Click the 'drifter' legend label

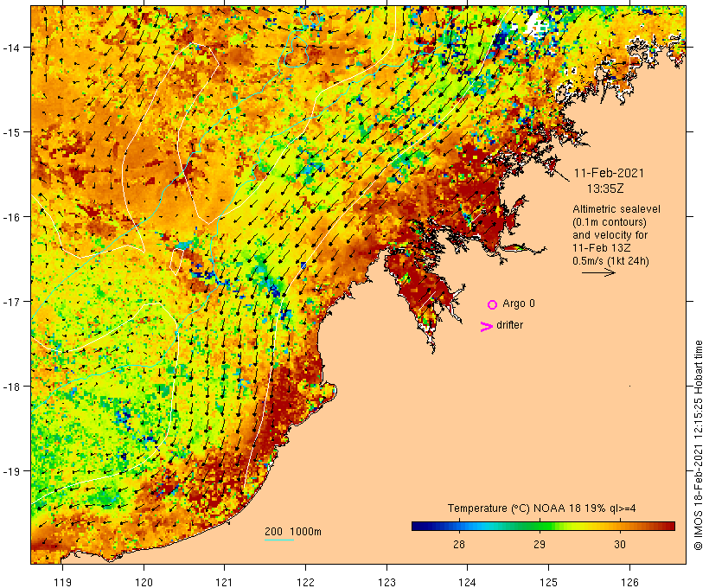click(x=509, y=325)
